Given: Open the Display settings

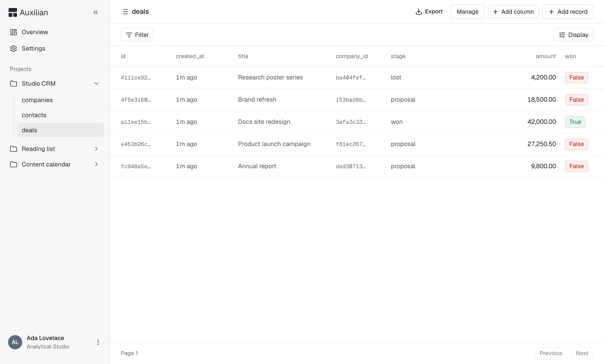Looking at the screenshot, I should coord(573,35).
